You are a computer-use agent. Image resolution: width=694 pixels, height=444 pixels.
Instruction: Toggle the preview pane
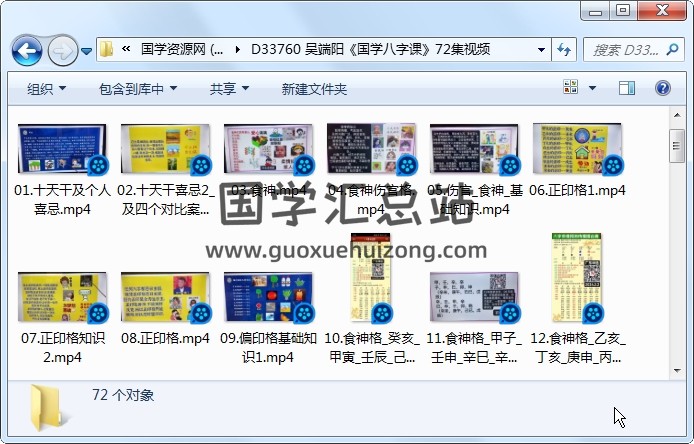tap(626, 88)
